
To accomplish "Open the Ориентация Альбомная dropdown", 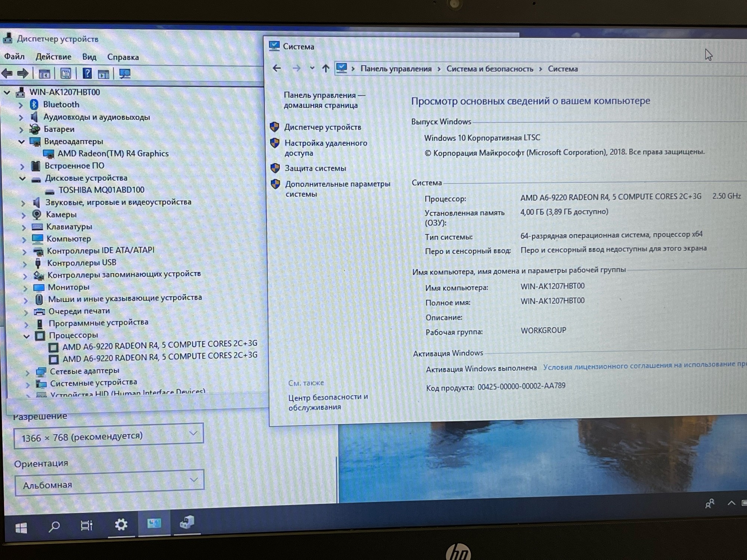I will click(109, 483).
